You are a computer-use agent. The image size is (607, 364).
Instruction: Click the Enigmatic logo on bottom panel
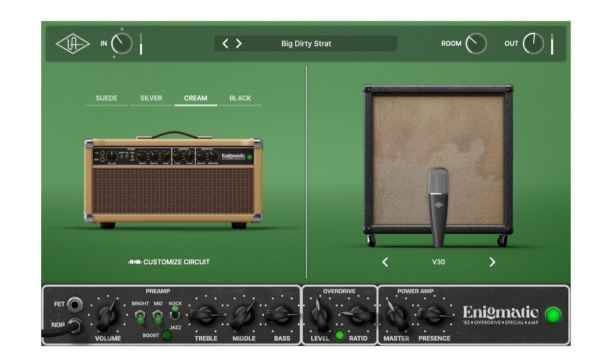pos(500,315)
